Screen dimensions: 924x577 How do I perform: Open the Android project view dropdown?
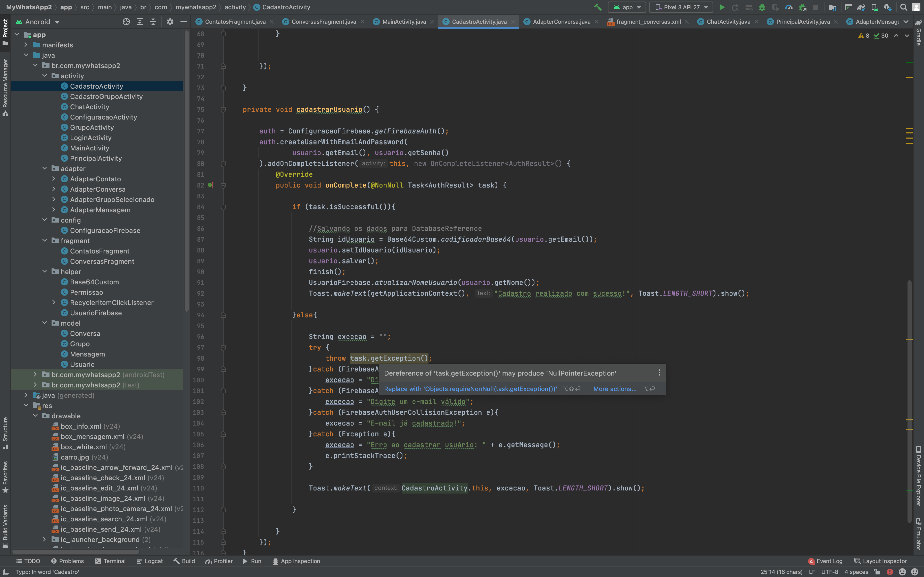(37, 22)
